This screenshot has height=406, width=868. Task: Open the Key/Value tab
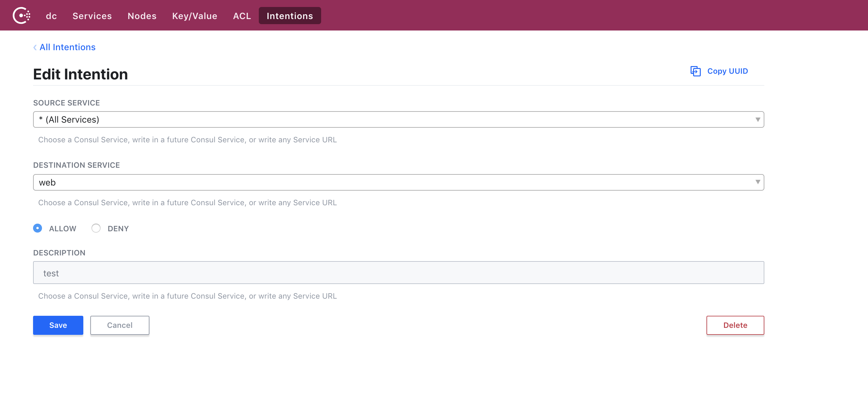pyautogui.click(x=194, y=16)
